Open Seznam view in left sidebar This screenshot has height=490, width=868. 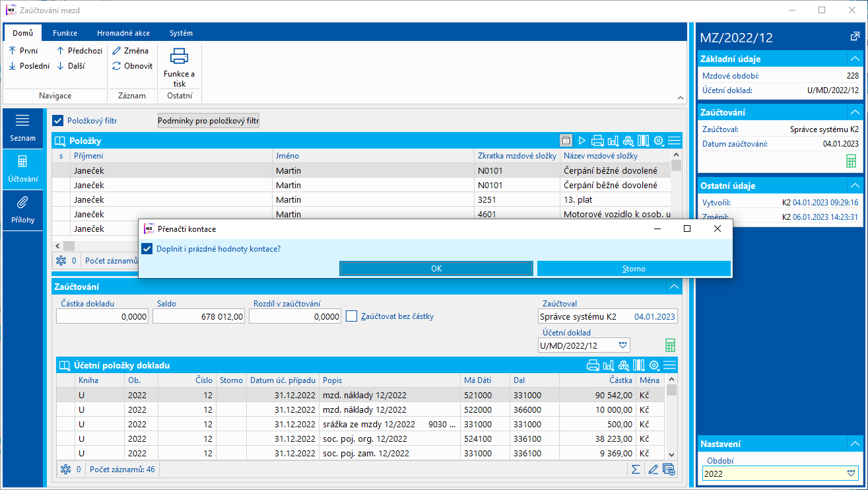(x=22, y=128)
